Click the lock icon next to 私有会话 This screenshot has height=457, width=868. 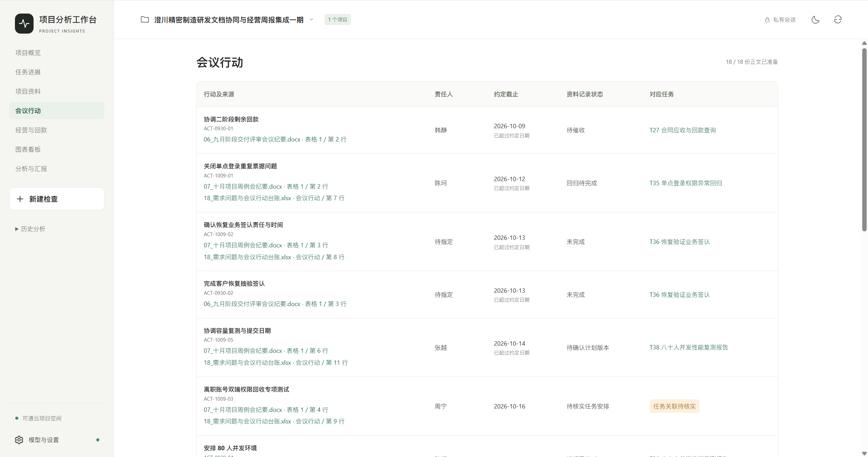[x=767, y=20]
